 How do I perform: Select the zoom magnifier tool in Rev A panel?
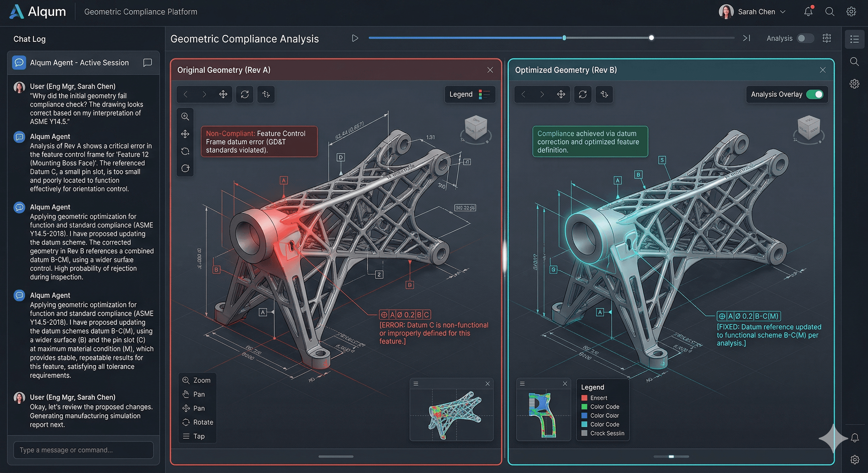click(x=185, y=116)
